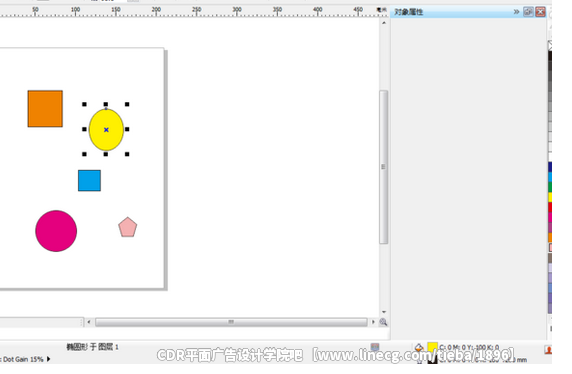Screen dimensions: 572x374
Task: Click the auto-hide lock icon on the 对象属性 docker
Action: coord(528,12)
